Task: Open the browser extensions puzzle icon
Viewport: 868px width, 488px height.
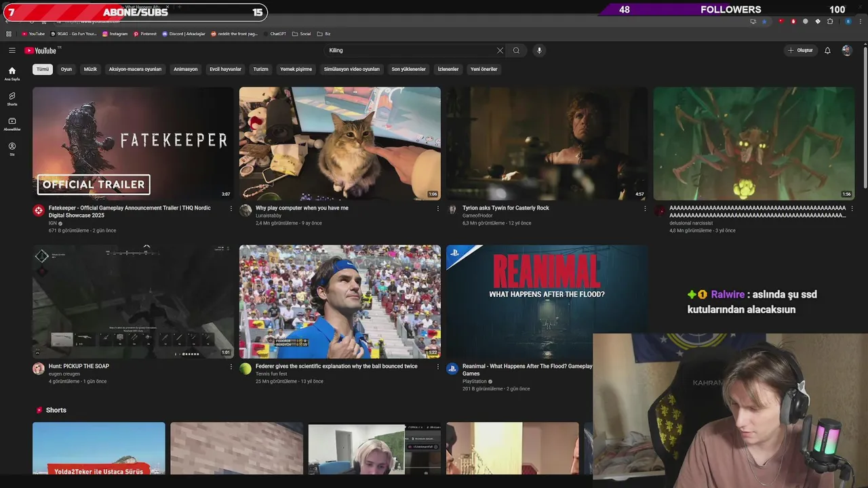Action: click(830, 21)
